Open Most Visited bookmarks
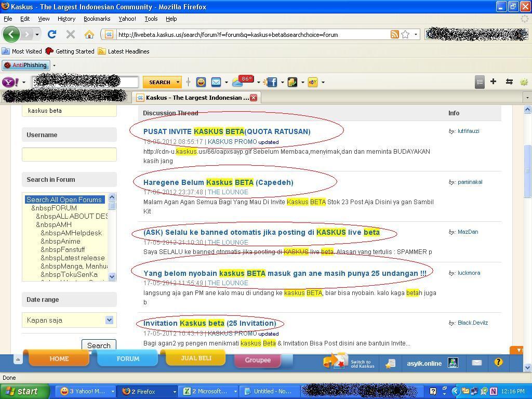 coord(22,51)
